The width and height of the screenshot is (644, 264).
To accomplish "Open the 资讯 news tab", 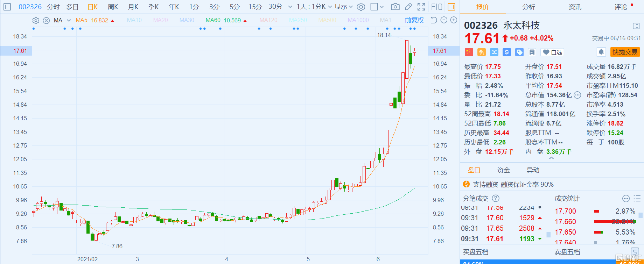I will pos(575,7).
